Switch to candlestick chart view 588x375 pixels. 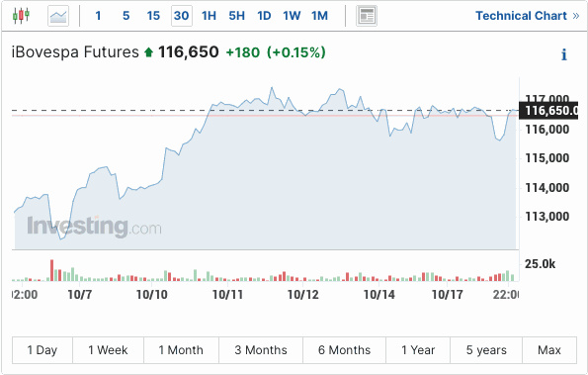tap(21, 16)
